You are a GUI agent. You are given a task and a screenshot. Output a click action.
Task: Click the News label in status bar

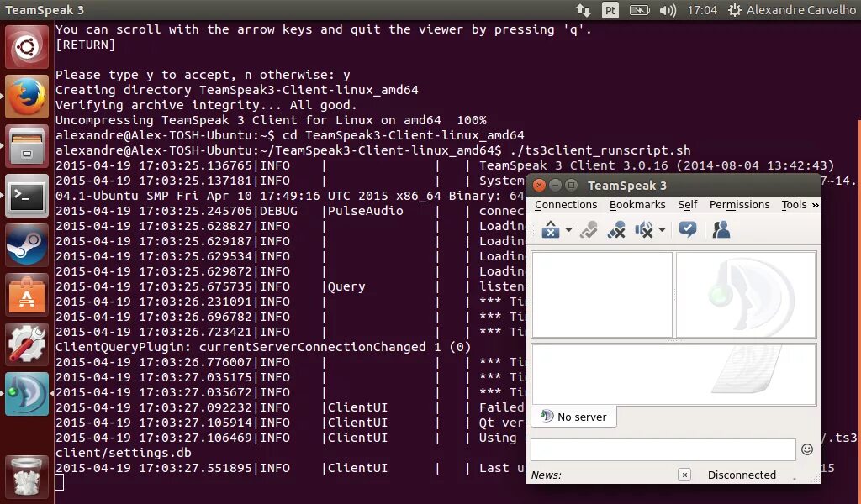tap(546, 475)
